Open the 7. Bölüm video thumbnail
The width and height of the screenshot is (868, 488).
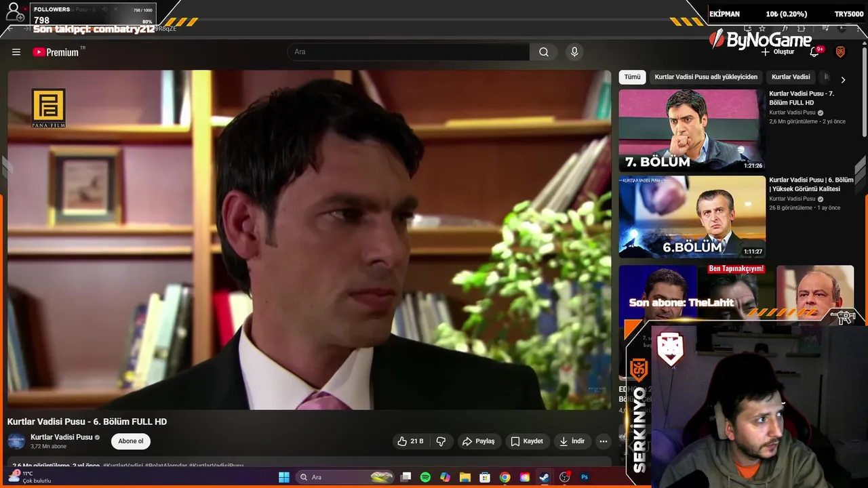(x=692, y=130)
